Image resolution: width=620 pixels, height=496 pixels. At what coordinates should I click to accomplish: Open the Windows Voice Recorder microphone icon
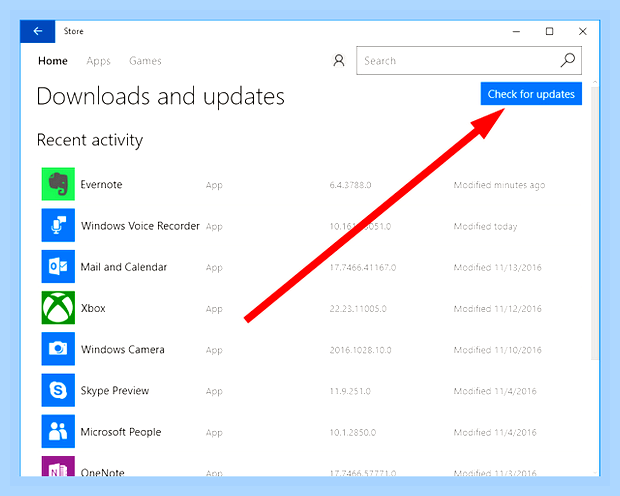tap(58, 225)
